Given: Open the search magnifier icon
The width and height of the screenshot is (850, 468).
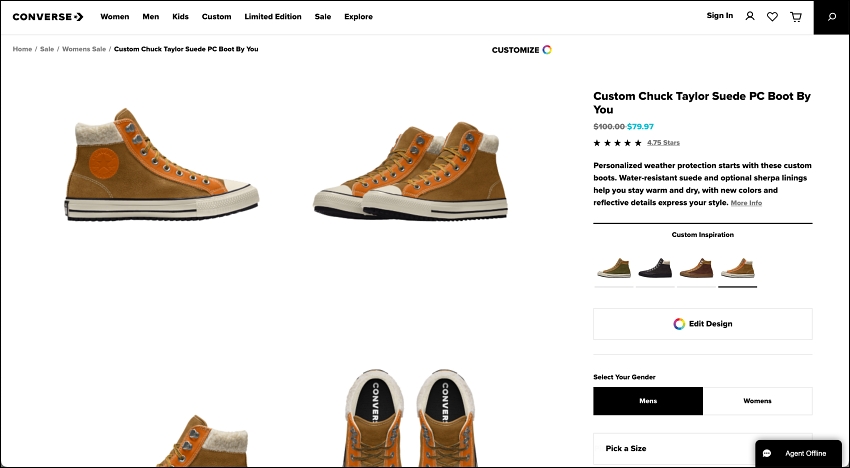Looking at the screenshot, I should [x=832, y=17].
